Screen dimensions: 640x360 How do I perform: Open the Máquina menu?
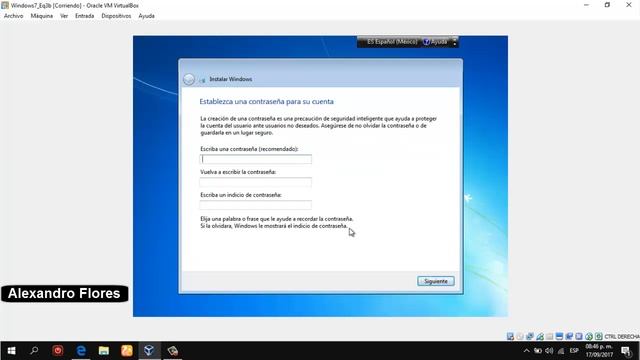[42, 16]
